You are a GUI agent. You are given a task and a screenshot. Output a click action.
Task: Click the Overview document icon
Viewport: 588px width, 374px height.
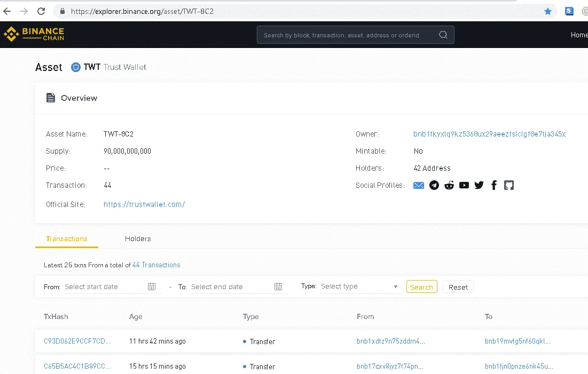point(51,98)
